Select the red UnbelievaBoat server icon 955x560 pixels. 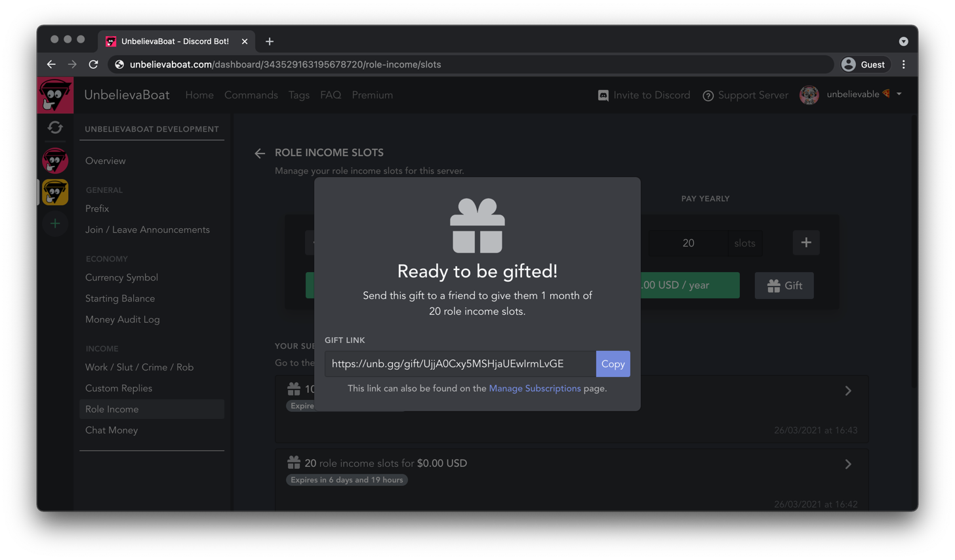coord(55,161)
